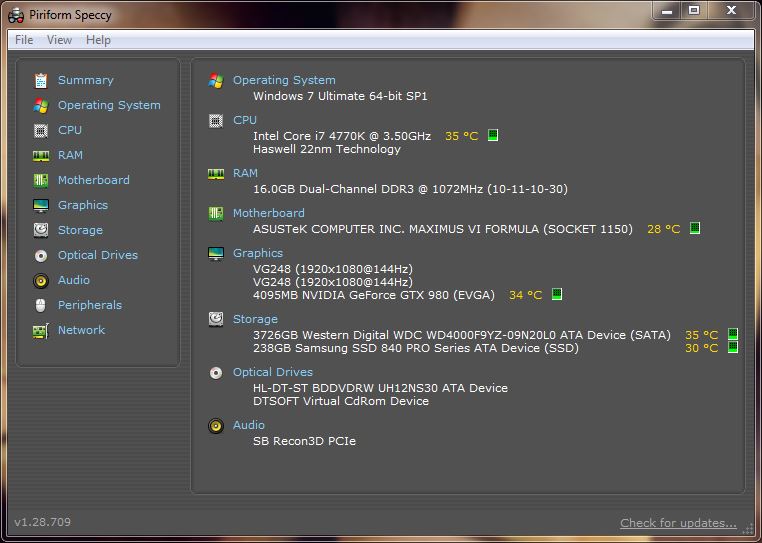
Task: Click the Audio speaker icon in sidebar
Action: pyautogui.click(x=41, y=280)
